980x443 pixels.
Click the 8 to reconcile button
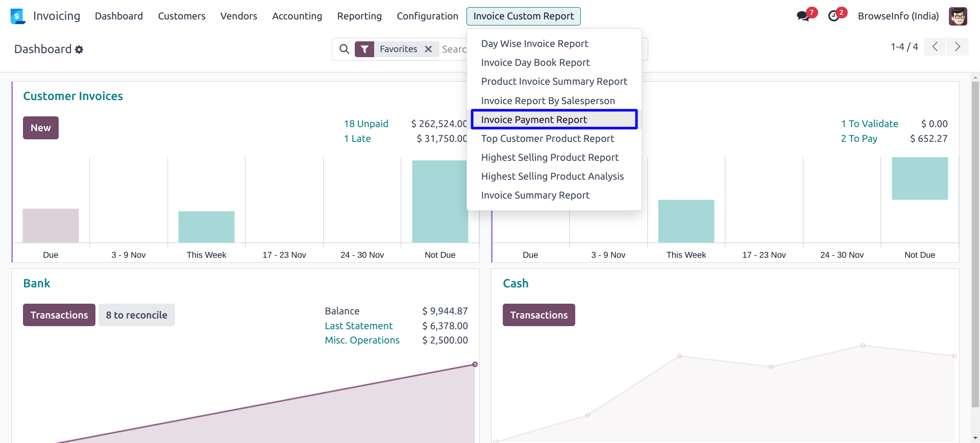[136, 315]
